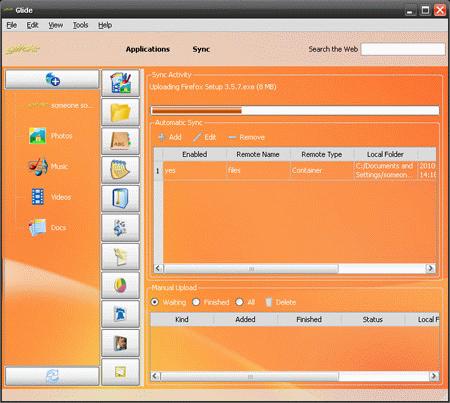The width and height of the screenshot is (450, 403).
Task: Click Delete in Manual Upload
Action: [x=281, y=302]
